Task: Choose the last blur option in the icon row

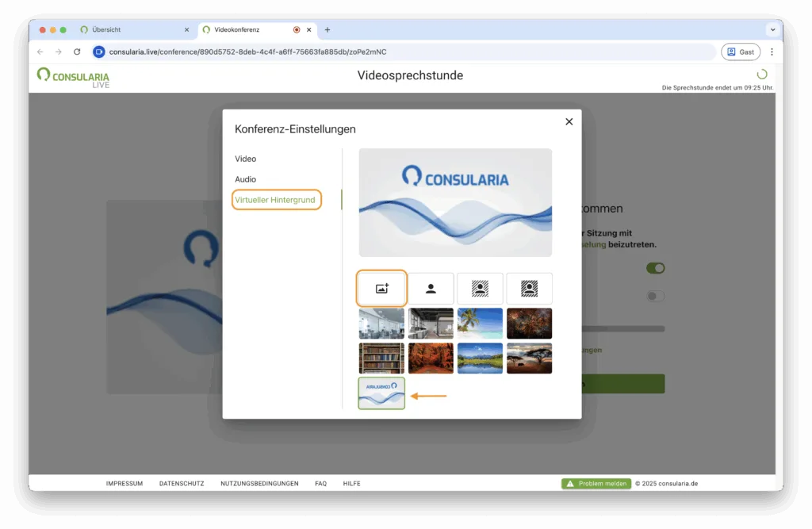Action: click(529, 289)
